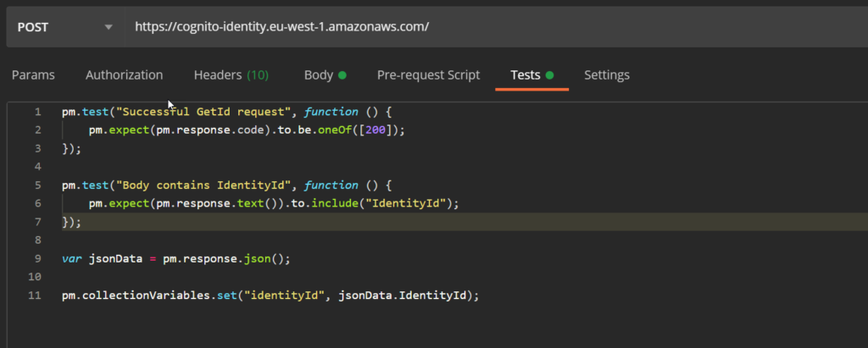Click line number 11 in editor gutter
868x348 pixels.
click(36, 296)
